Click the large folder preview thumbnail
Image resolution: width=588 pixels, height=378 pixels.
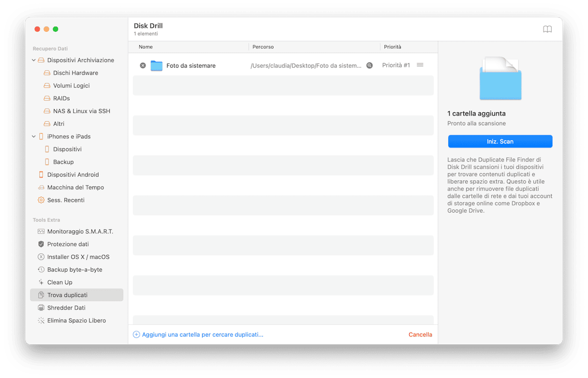click(x=500, y=78)
